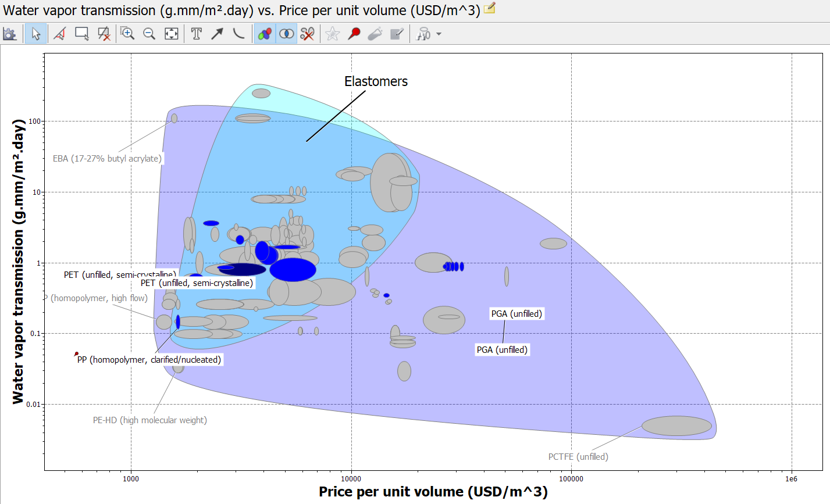This screenshot has width=830, height=504.
Task: Select the Add Text tool
Action: point(197,34)
